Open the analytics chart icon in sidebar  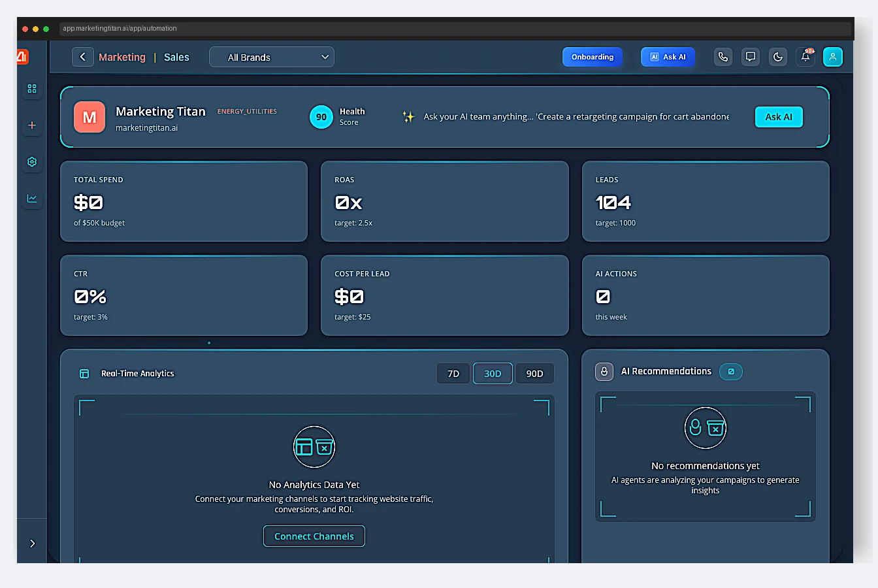(x=32, y=198)
